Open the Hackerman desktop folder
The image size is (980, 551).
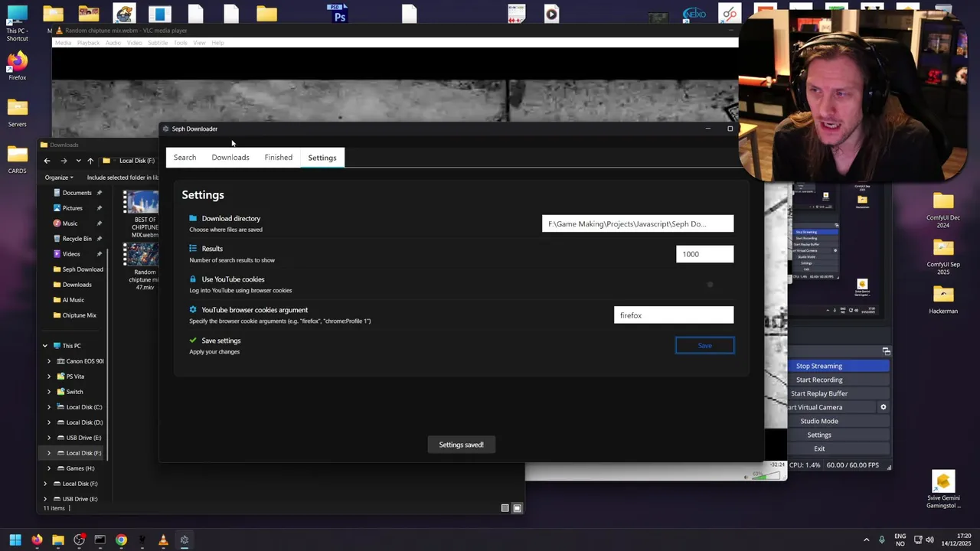(943, 299)
